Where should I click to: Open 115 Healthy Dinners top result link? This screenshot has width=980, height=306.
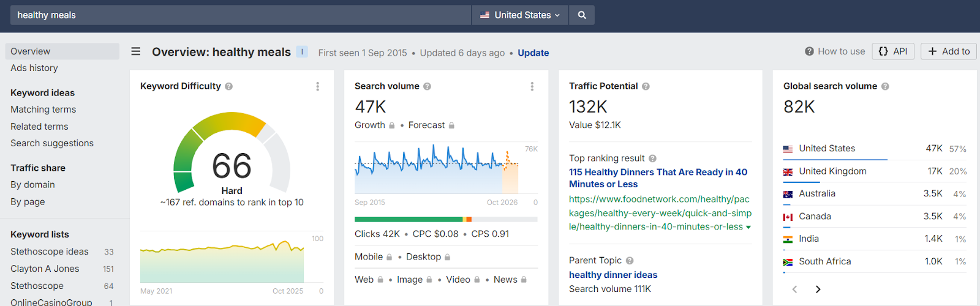[658, 178]
